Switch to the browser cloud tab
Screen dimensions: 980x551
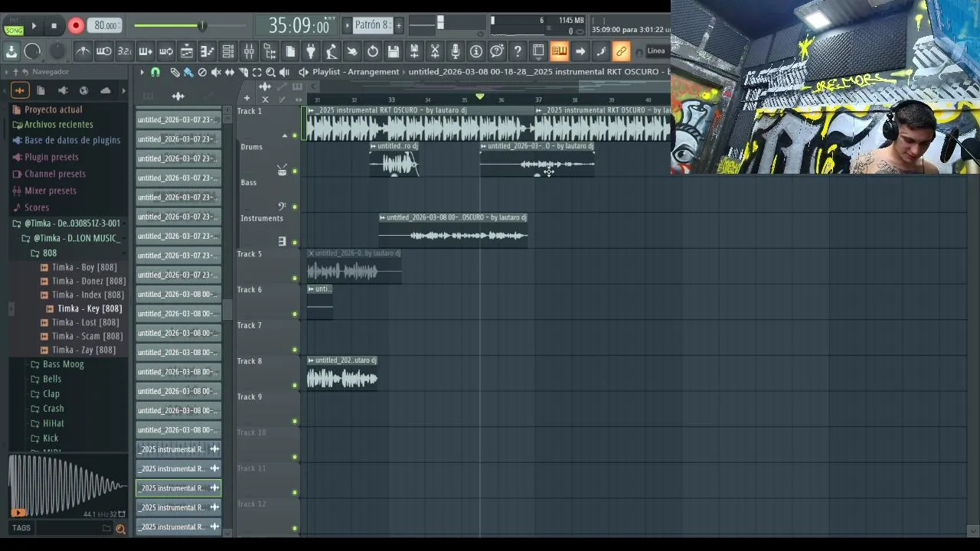pyautogui.click(x=105, y=90)
